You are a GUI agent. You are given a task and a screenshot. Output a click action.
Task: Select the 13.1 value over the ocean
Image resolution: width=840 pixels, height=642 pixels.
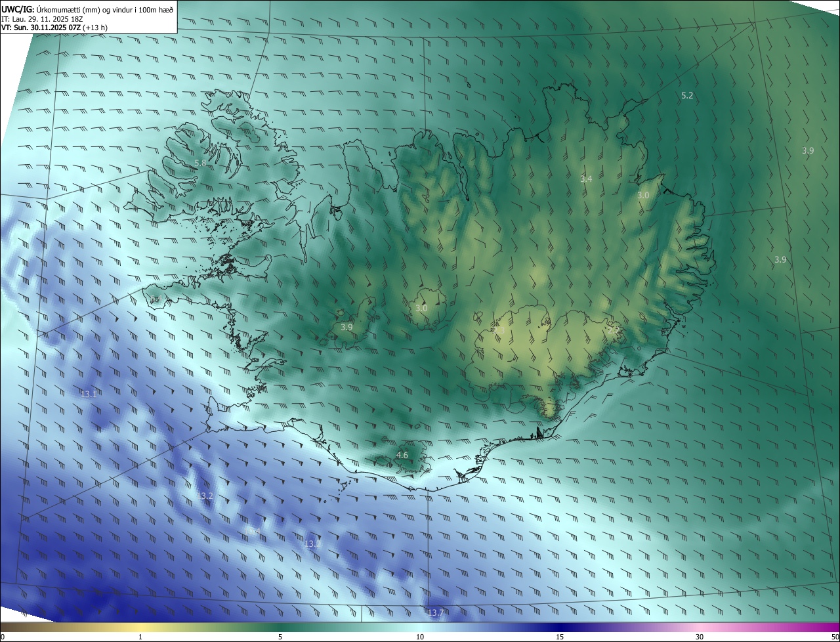[89, 394]
